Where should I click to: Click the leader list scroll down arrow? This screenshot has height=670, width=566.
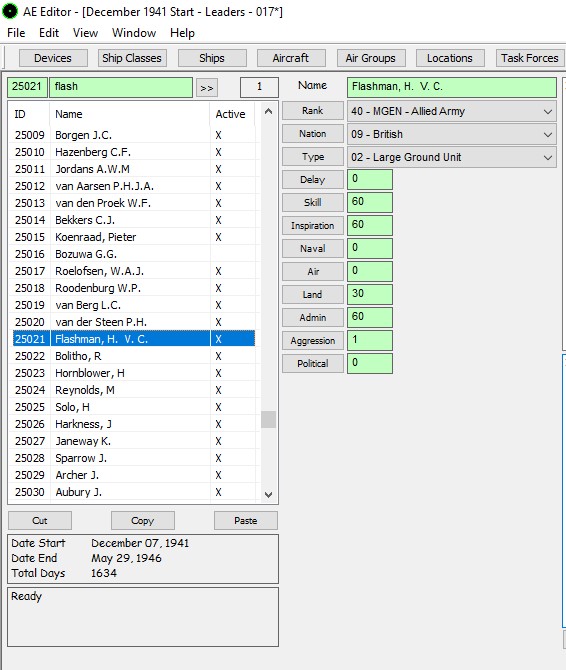[268, 495]
